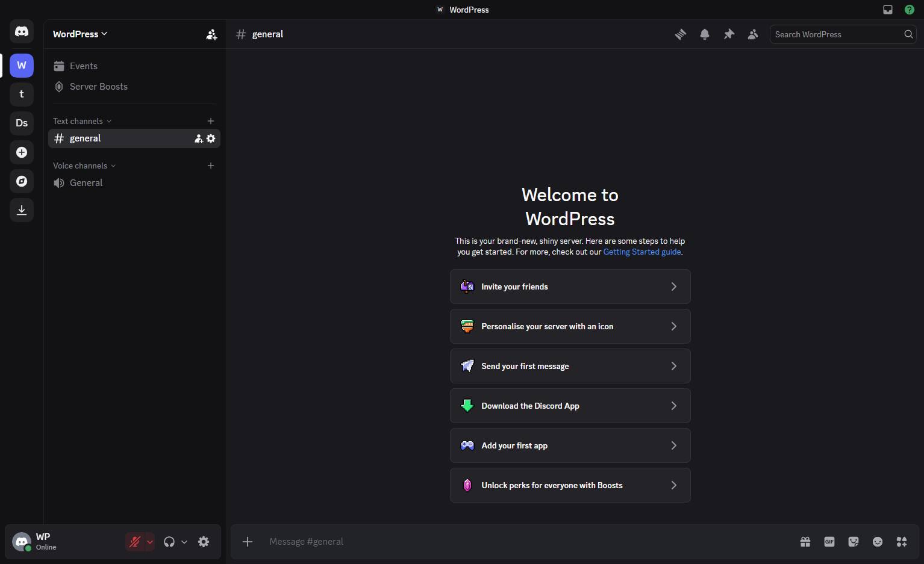This screenshot has width=924, height=564.
Task: Click "Add your first app" card
Action: (x=570, y=445)
